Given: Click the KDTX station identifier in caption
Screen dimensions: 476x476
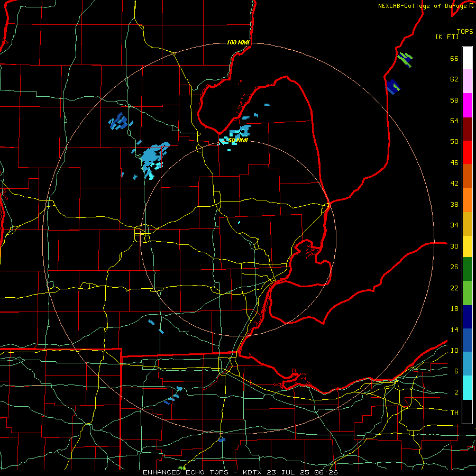Looking at the screenshot, I should 253,472.
